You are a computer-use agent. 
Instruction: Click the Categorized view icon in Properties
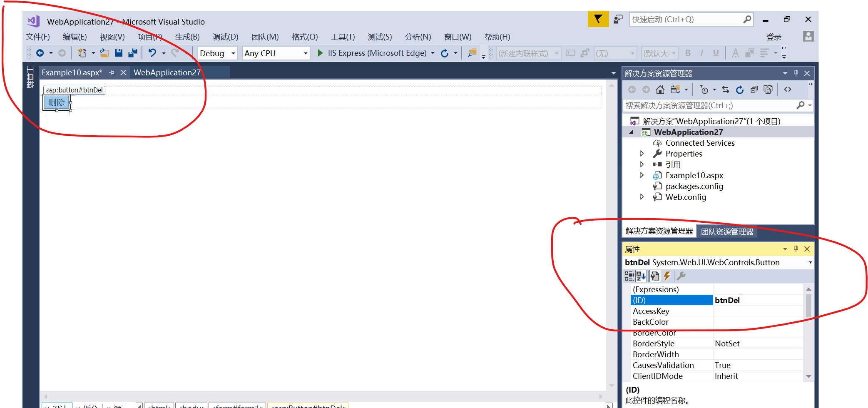pyautogui.click(x=629, y=276)
